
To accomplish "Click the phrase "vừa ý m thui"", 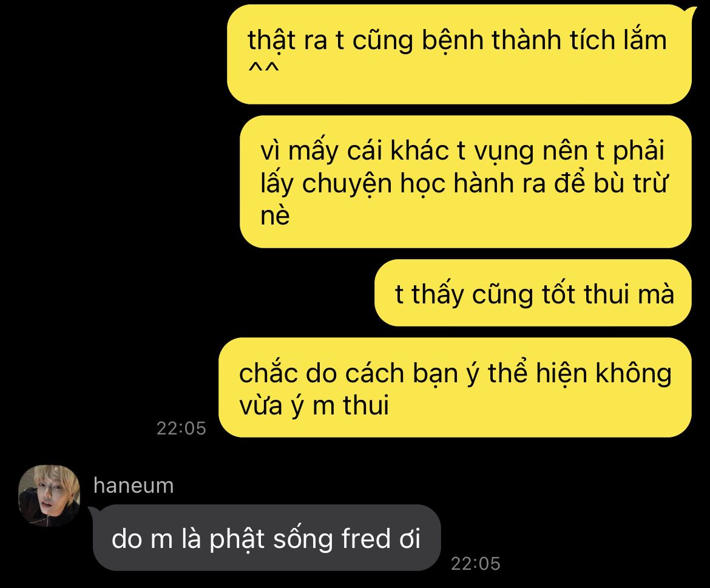I will pos(314,405).
